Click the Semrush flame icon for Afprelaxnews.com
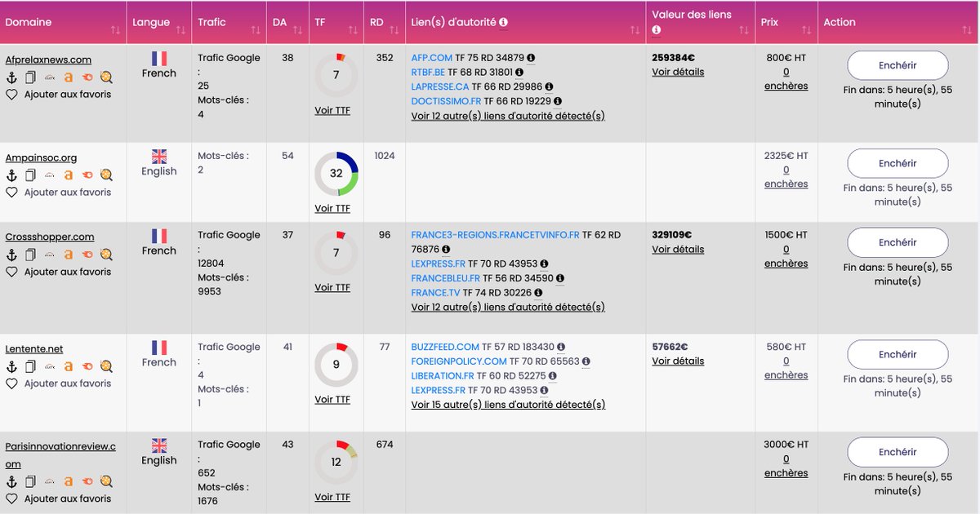 (x=87, y=78)
